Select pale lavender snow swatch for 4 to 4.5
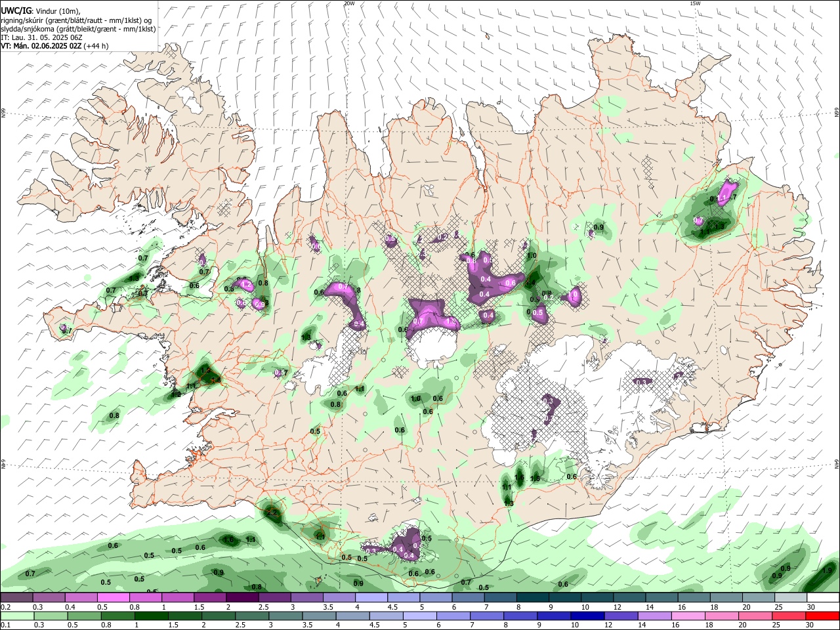Screen dimensions: 840x630 [371, 597]
